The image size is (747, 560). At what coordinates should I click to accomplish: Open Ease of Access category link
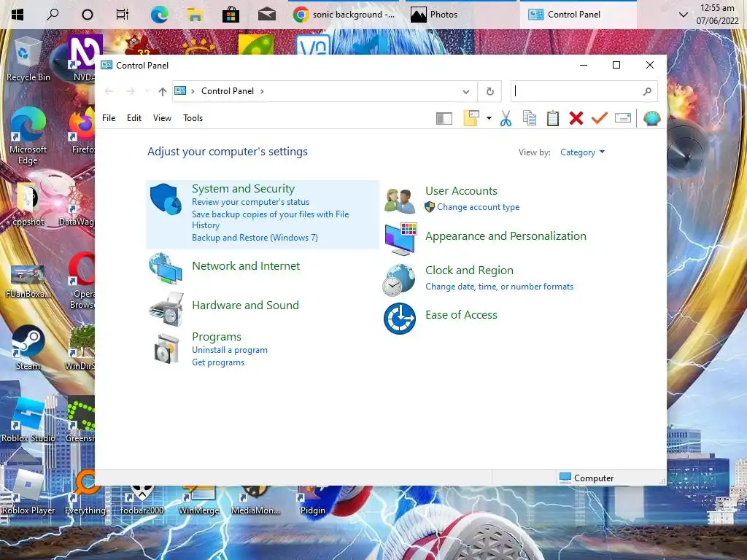(x=461, y=315)
